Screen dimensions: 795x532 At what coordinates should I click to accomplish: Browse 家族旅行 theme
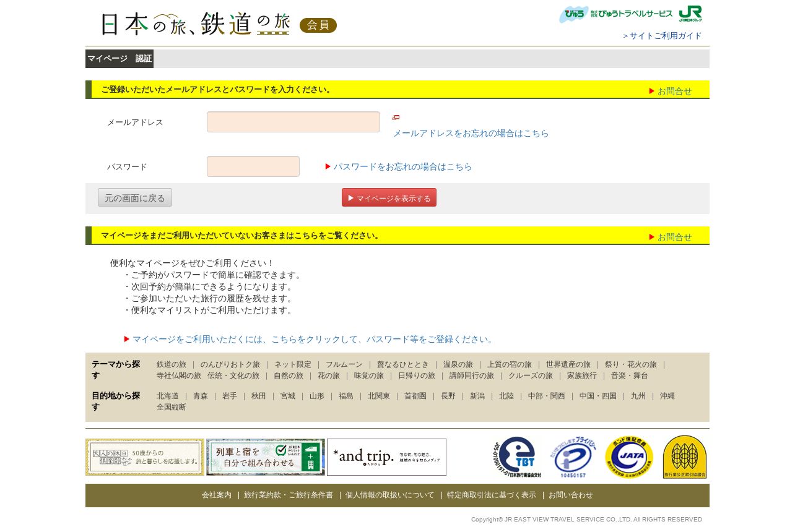tap(582, 375)
